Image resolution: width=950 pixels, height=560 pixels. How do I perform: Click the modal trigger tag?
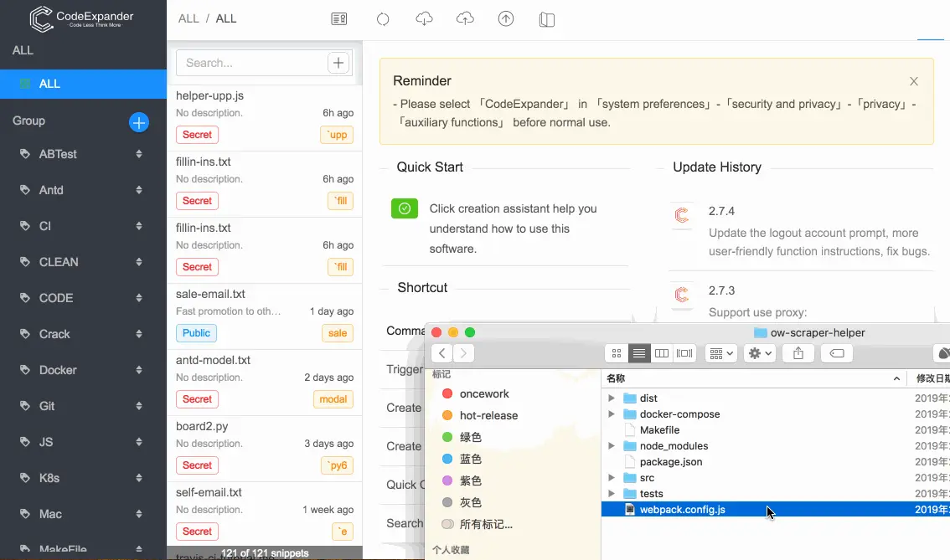coord(333,399)
